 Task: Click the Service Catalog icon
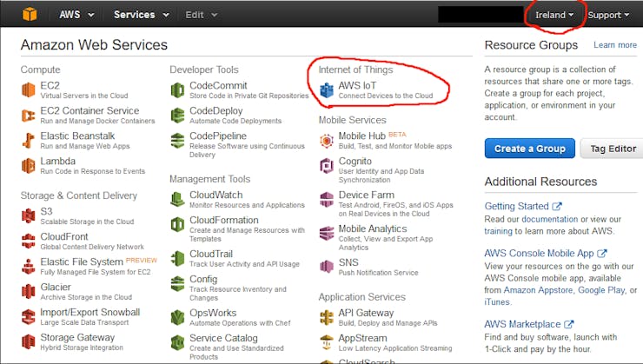[177, 342]
